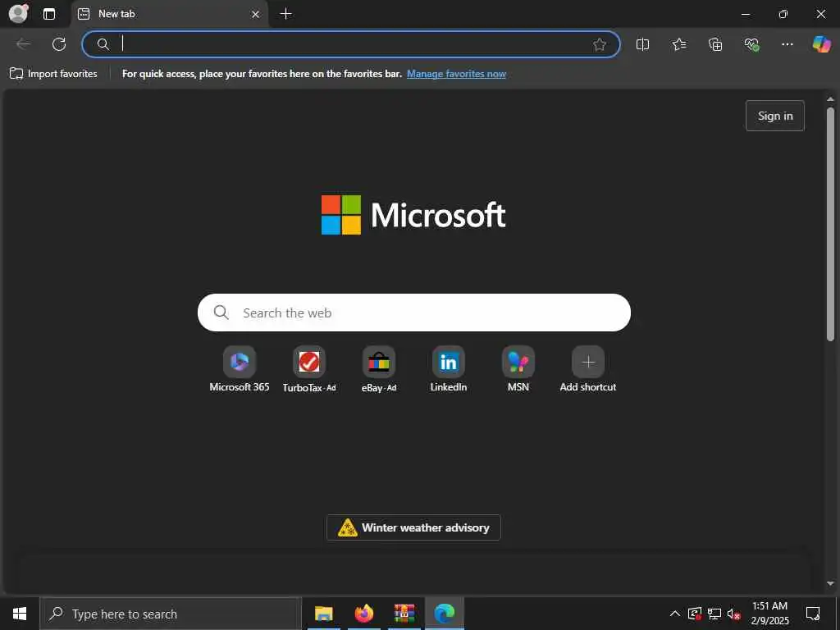
Task: Open File Explorer from taskbar
Action: [323, 614]
